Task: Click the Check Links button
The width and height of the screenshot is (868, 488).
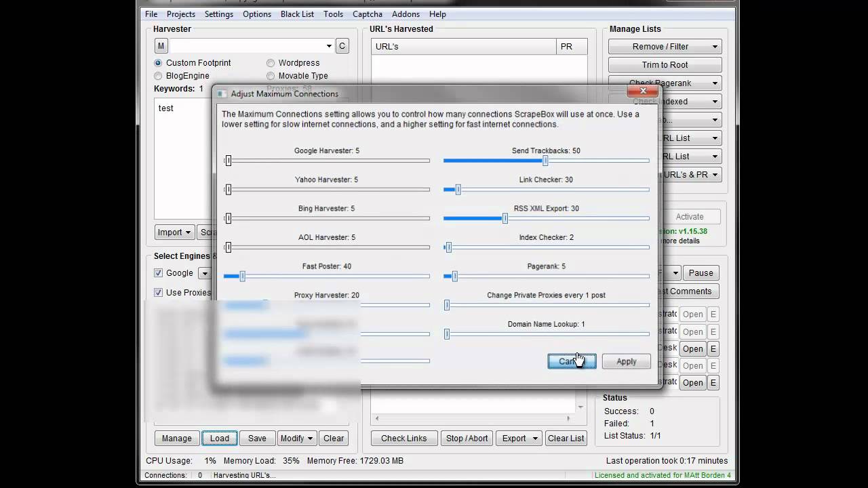Action: 404,439
